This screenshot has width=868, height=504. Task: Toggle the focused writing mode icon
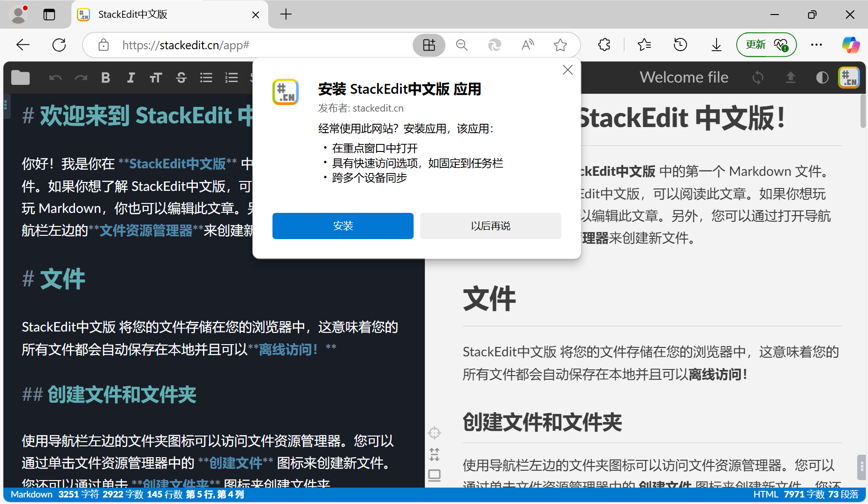click(434, 433)
